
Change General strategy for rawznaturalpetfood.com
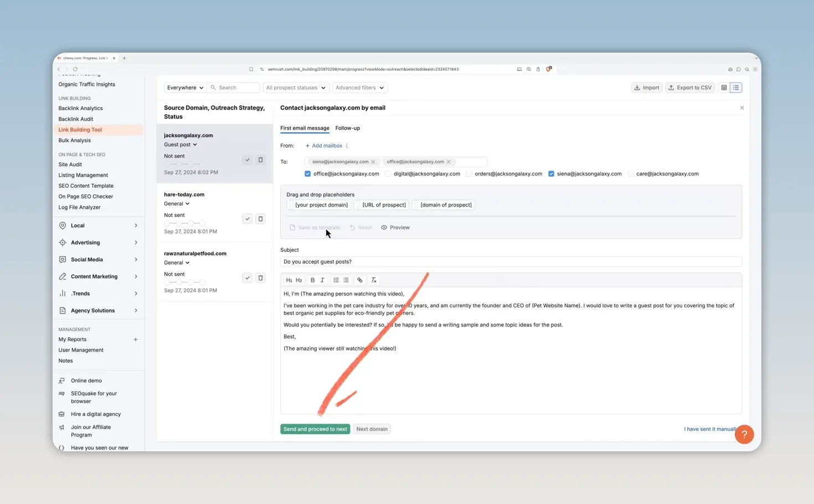(177, 263)
